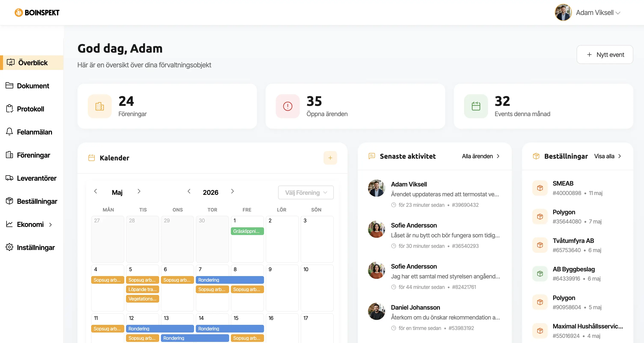Click the red Öppna ärenden alert icon
Screen dimensions: 644x343
288,106
